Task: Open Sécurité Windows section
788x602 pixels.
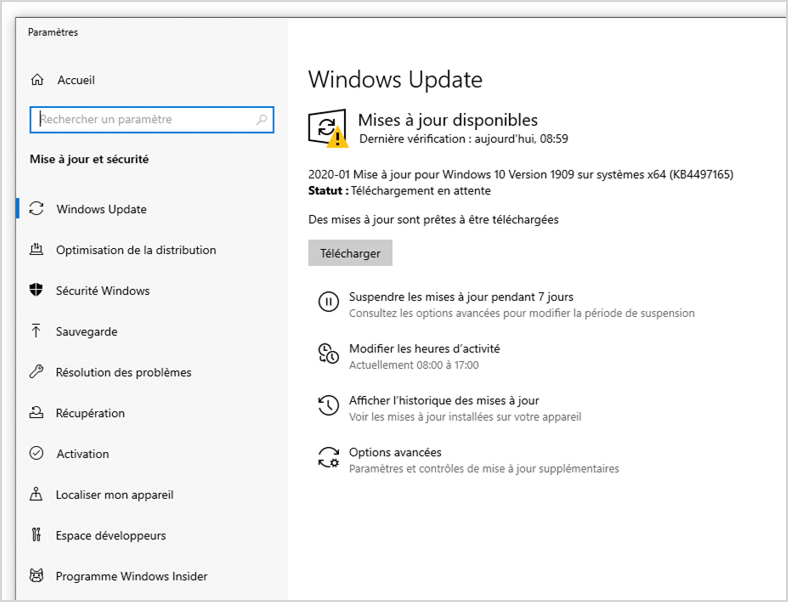Action: point(103,290)
